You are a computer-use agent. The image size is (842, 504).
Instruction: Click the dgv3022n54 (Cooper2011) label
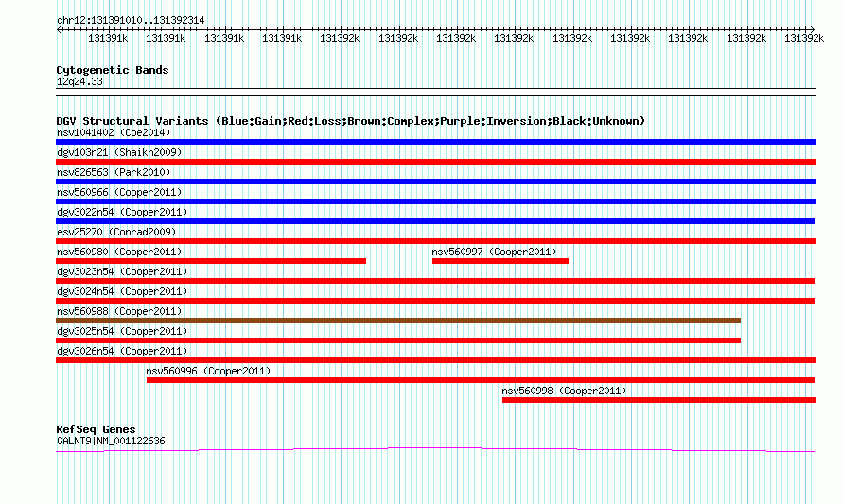coord(122,212)
